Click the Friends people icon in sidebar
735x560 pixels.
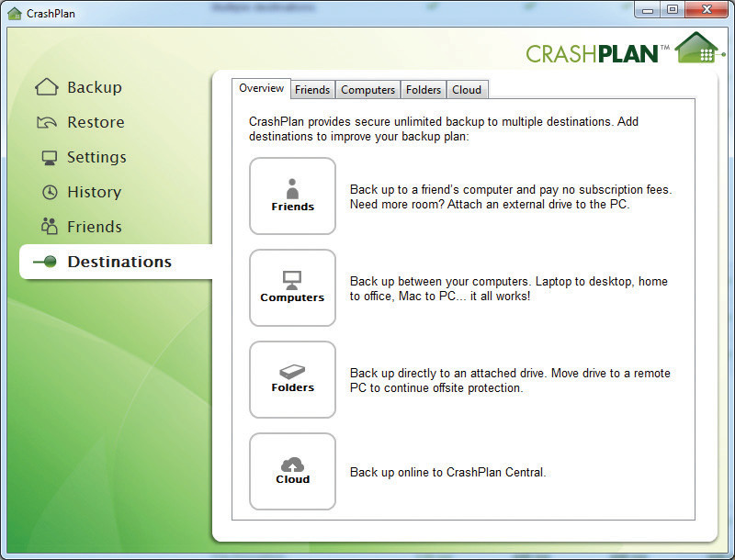[50, 227]
